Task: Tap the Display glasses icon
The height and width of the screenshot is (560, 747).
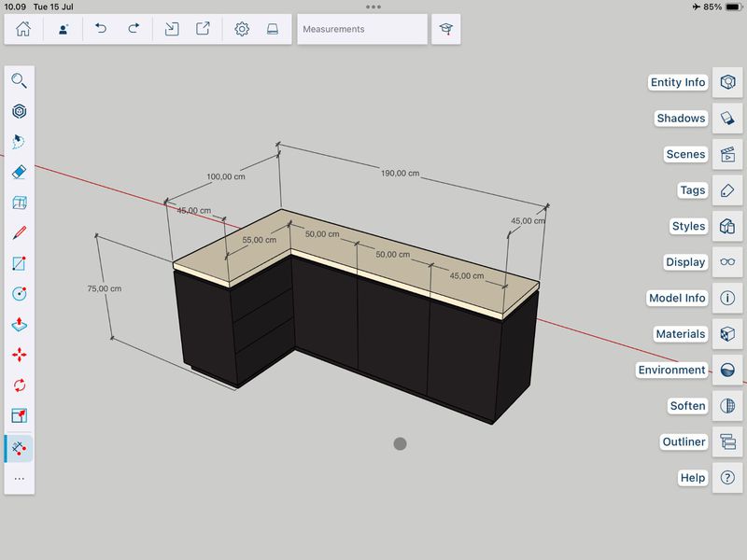Action: (727, 262)
